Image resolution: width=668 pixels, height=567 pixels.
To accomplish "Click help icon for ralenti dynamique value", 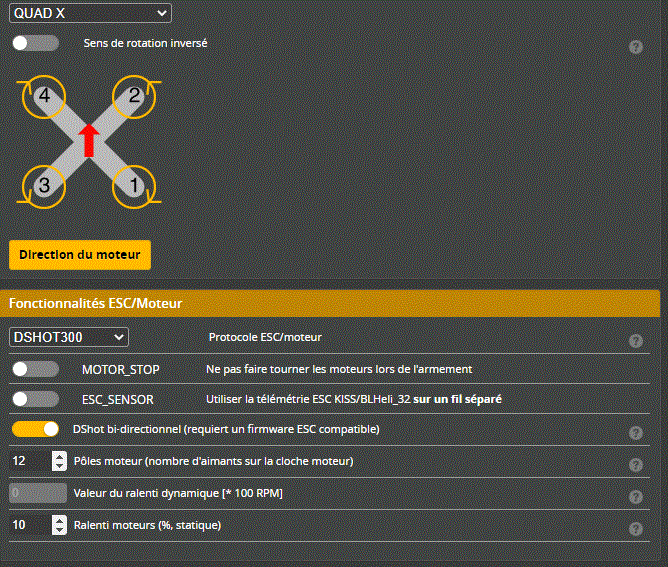I will click(x=635, y=497).
